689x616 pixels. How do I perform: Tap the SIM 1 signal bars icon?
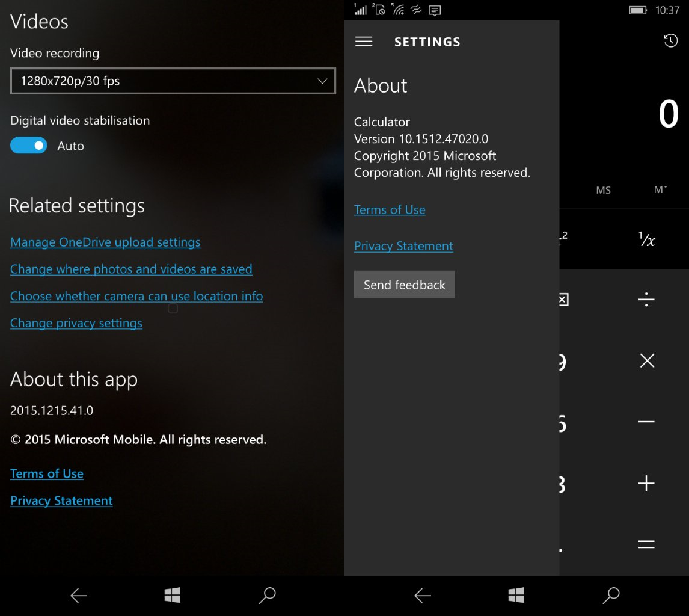(360, 10)
